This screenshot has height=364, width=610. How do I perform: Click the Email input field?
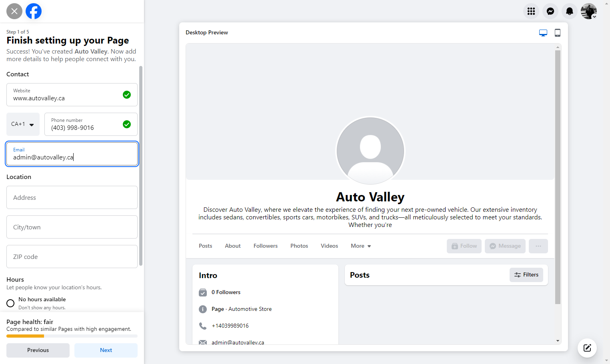coord(72,154)
